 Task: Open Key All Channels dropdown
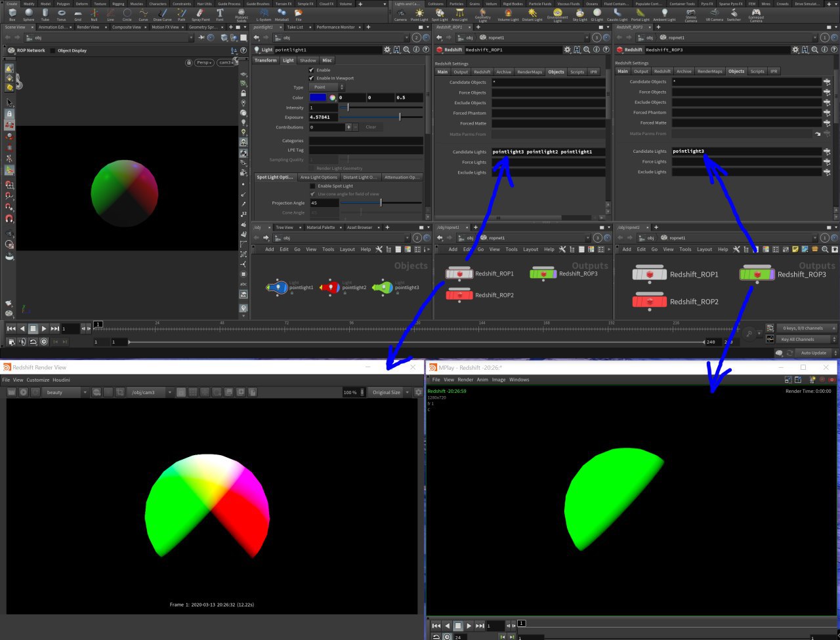pos(807,340)
